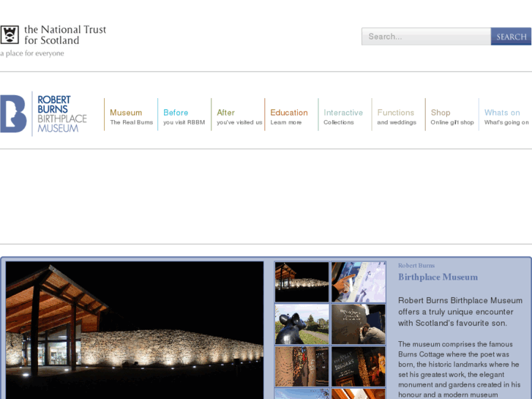532x399 pixels.
Task: Open the Robert Burns Birthplace Museum B logo
Action: 13,113
